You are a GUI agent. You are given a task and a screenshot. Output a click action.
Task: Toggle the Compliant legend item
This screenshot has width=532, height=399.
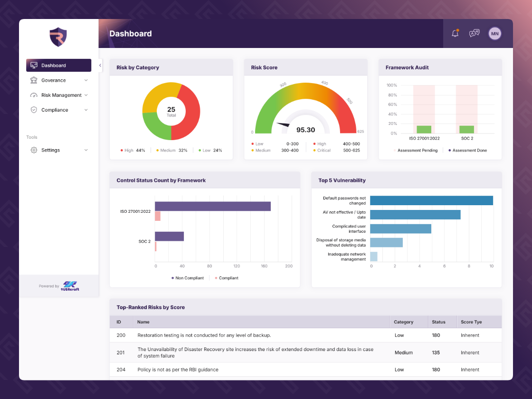(227, 278)
